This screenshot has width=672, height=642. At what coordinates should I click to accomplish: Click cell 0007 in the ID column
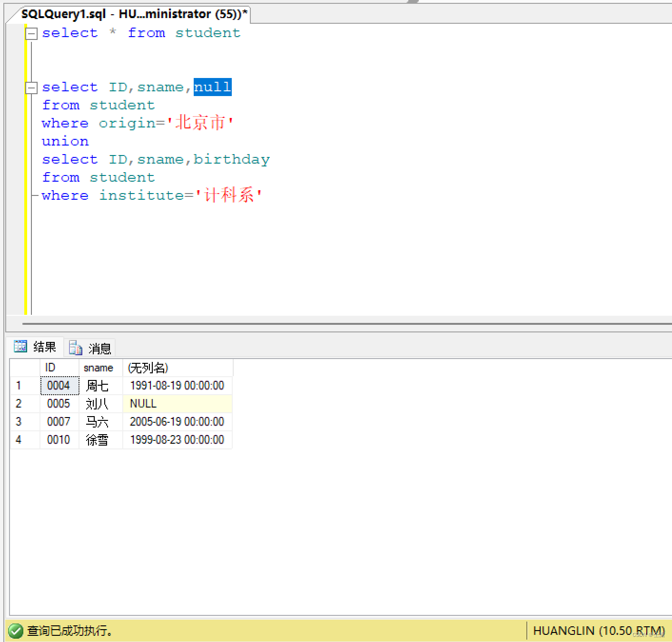pos(59,422)
